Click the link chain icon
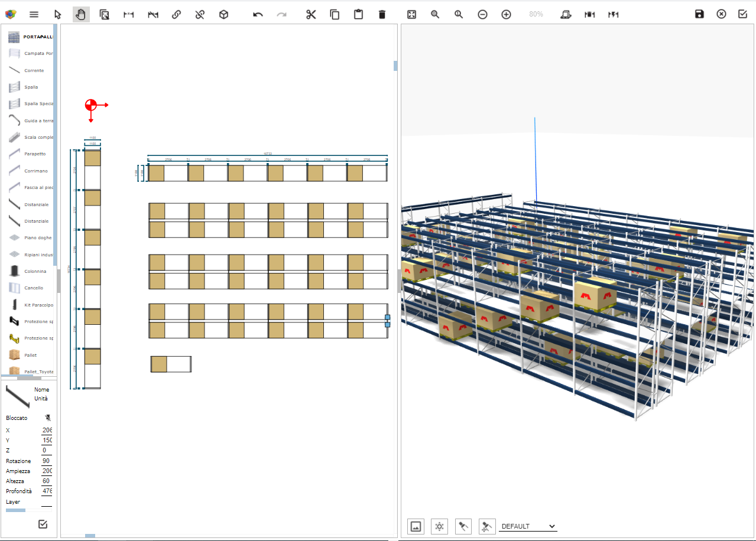 click(176, 14)
